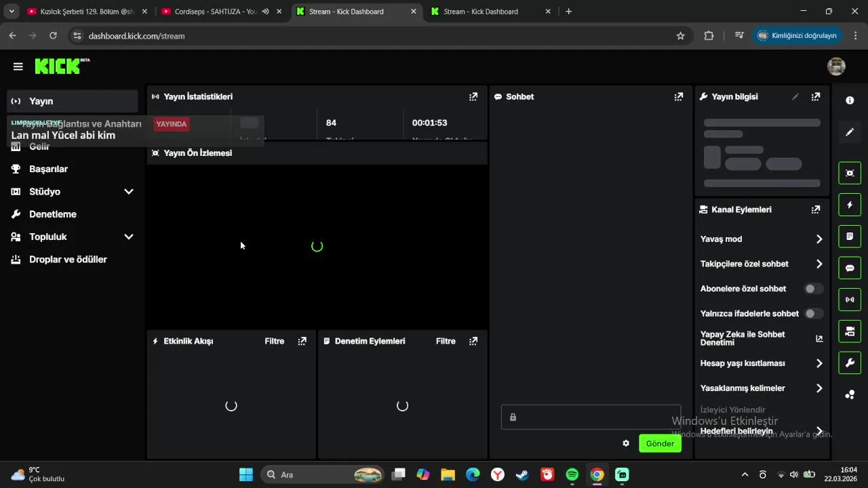Open a new browser tab
The image size is (868, 488).
(568, 12)
